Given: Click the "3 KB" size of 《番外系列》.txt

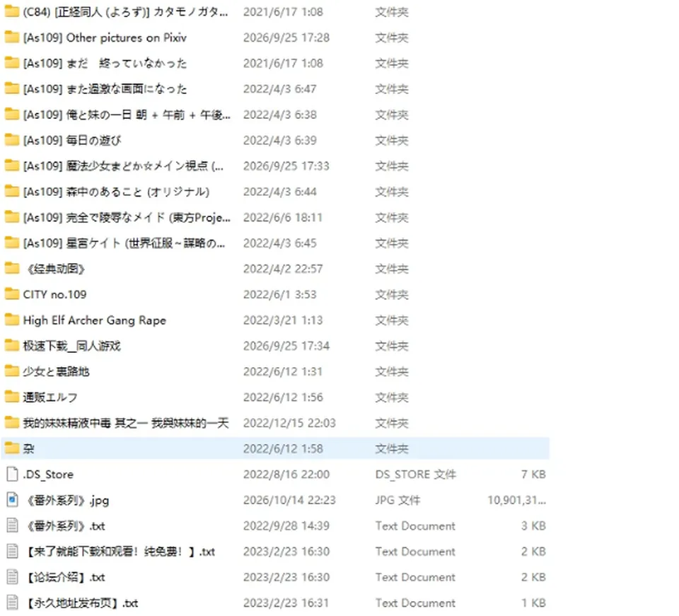Looking at the screenshot, I should click(533, 525).
